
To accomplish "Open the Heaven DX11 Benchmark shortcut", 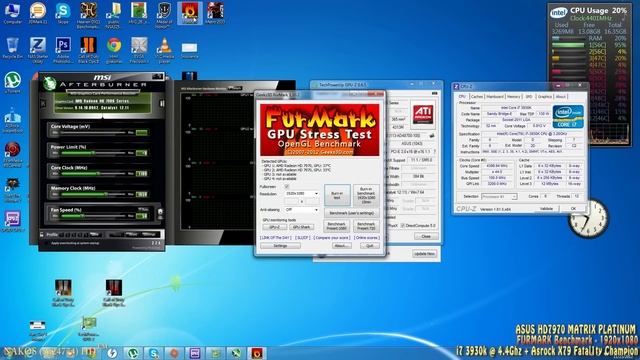I will 88,15.
